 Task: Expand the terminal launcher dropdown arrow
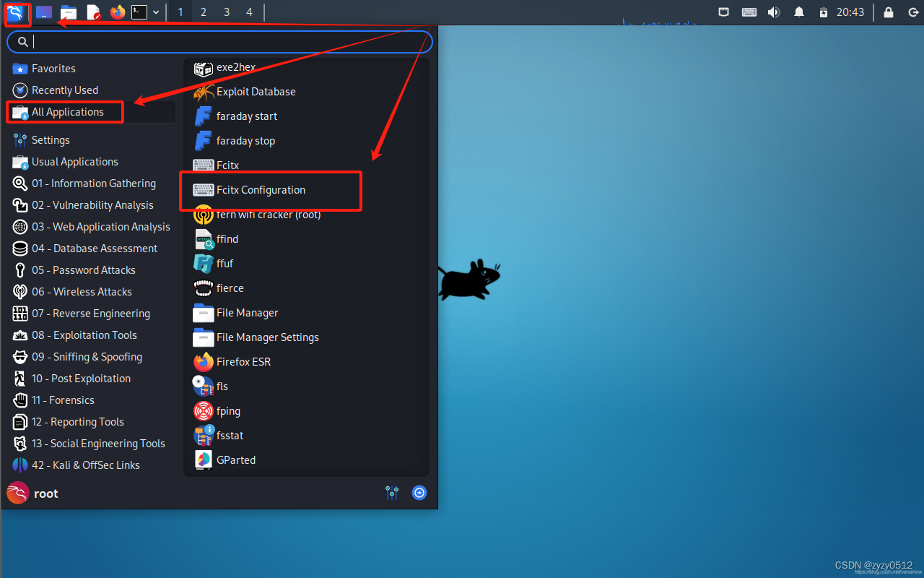(x=156, y=12)
